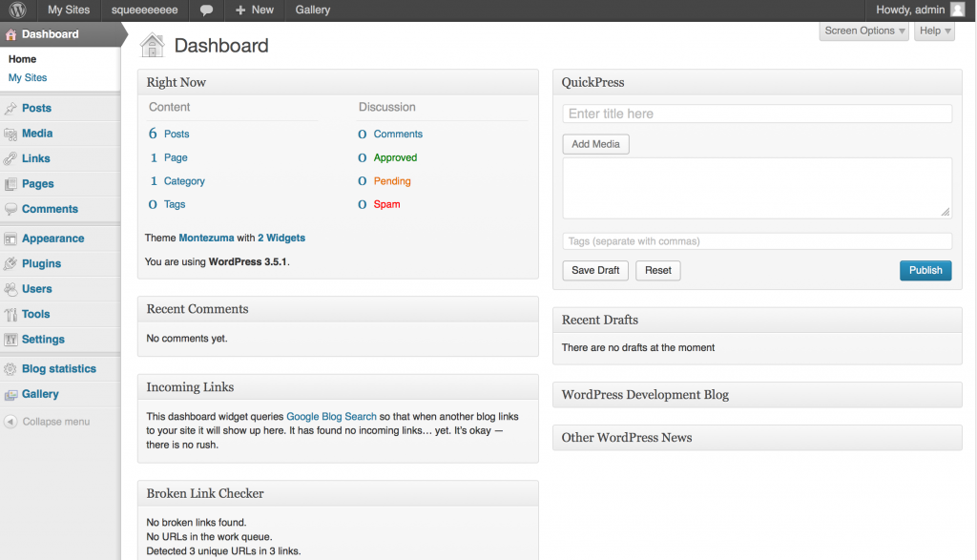
Task: Click the Media icon in sidebar
Action: pos(10,134)
